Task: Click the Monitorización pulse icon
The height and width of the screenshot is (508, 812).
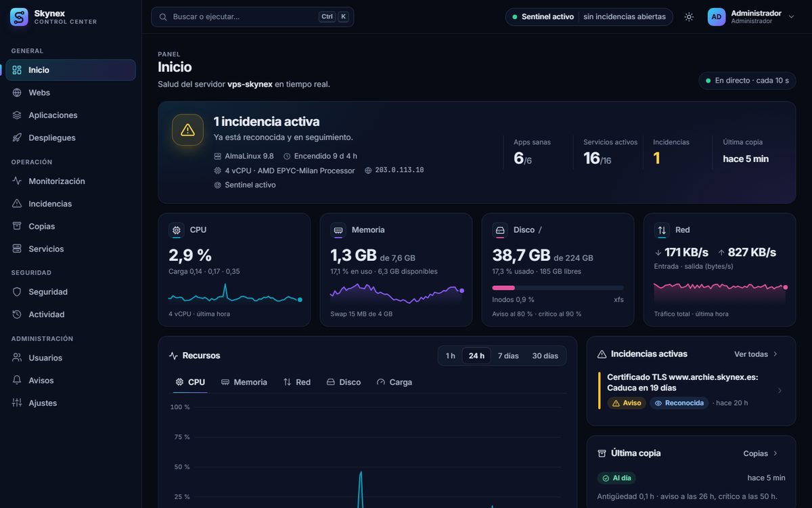Action: [x=17, y=181]
